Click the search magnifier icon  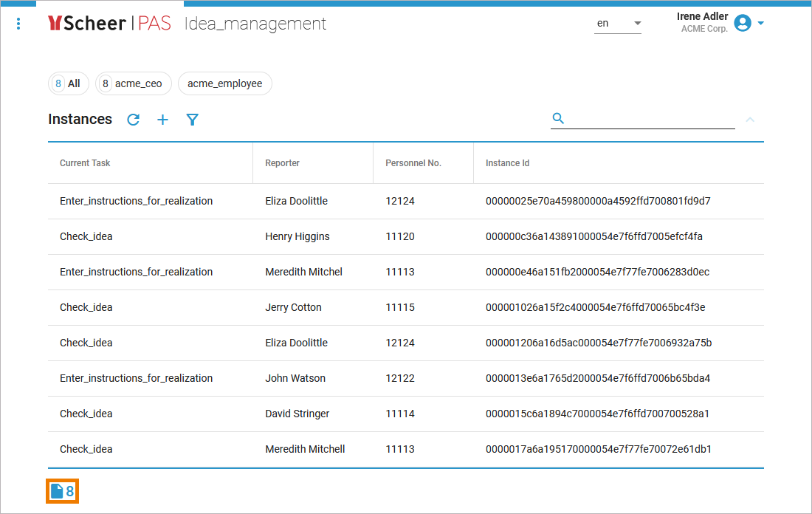[558, 118]
